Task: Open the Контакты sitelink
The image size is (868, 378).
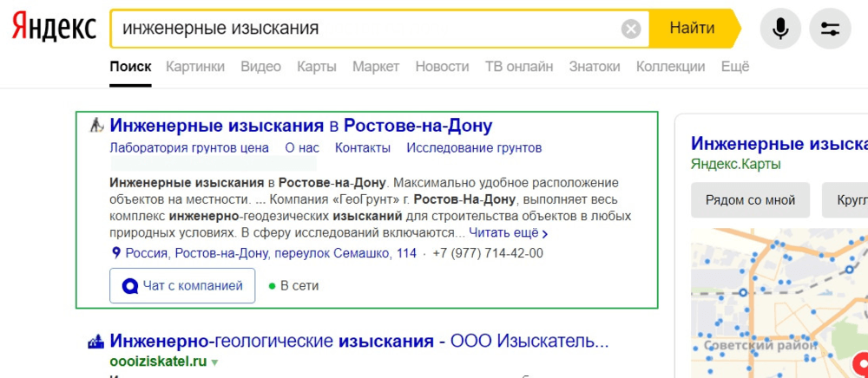Action: point(363,148)
